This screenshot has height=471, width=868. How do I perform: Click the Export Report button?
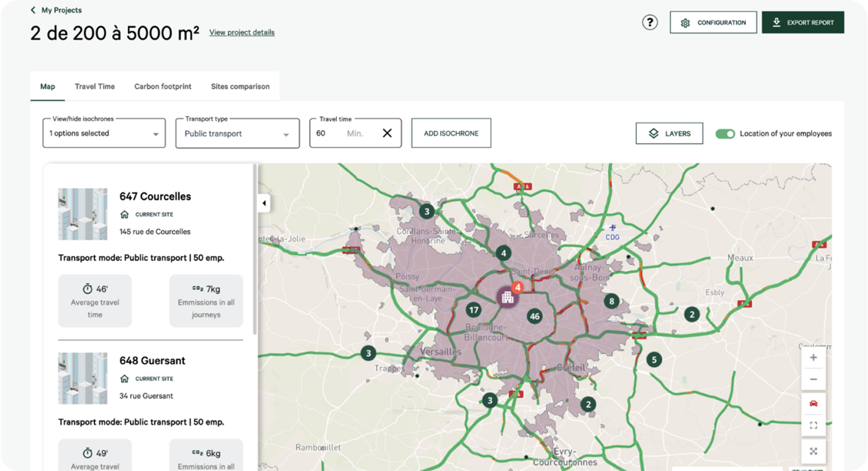[x=802, y=23]
